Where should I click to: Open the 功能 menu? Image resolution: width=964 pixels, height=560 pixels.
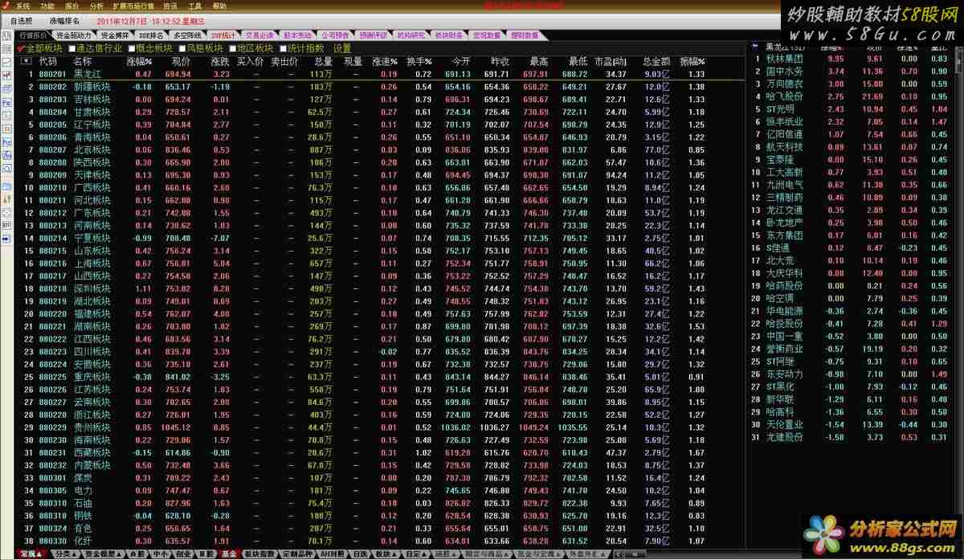(x=47, y=6)
